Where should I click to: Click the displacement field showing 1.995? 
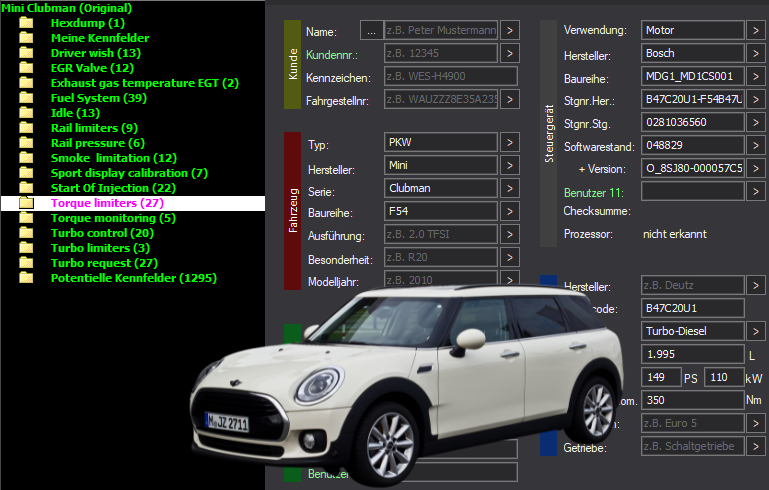pos(692,354)
